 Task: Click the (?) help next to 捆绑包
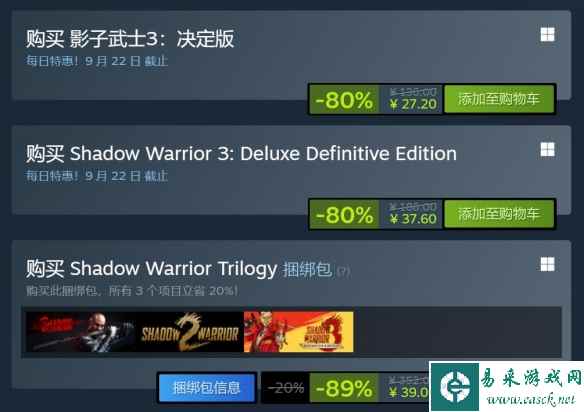click(343, 271)
